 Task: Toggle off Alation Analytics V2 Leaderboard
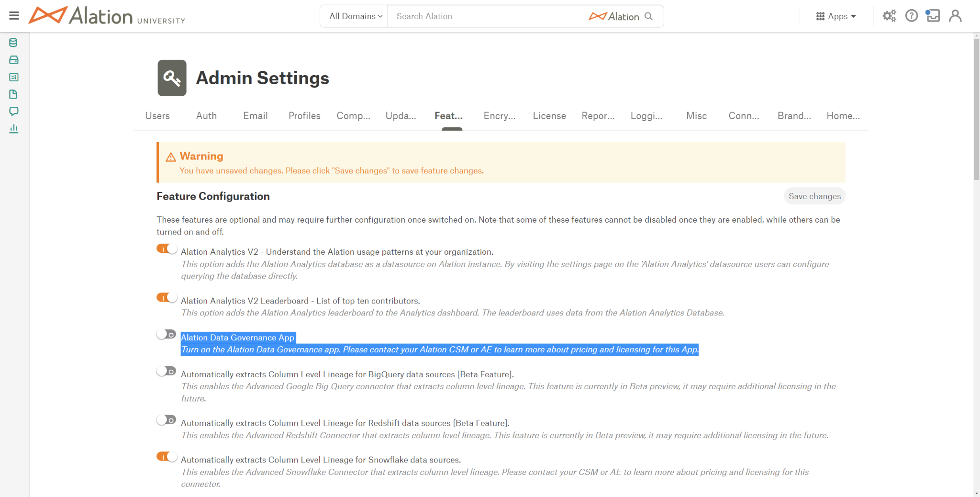pos(167,298)
